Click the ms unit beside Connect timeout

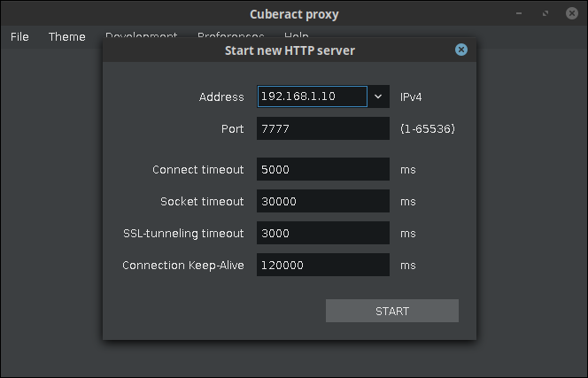click(x=408, y=170)
